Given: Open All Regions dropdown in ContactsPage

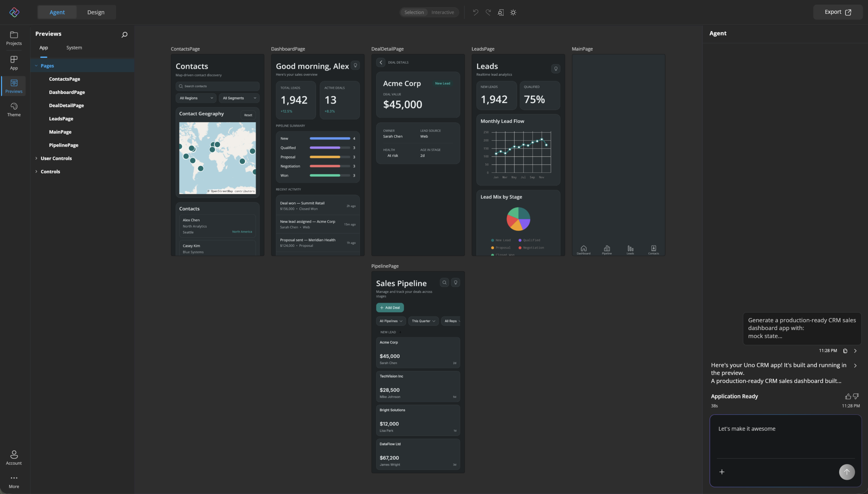Looking at the screenshot, I should click(196, 98).
